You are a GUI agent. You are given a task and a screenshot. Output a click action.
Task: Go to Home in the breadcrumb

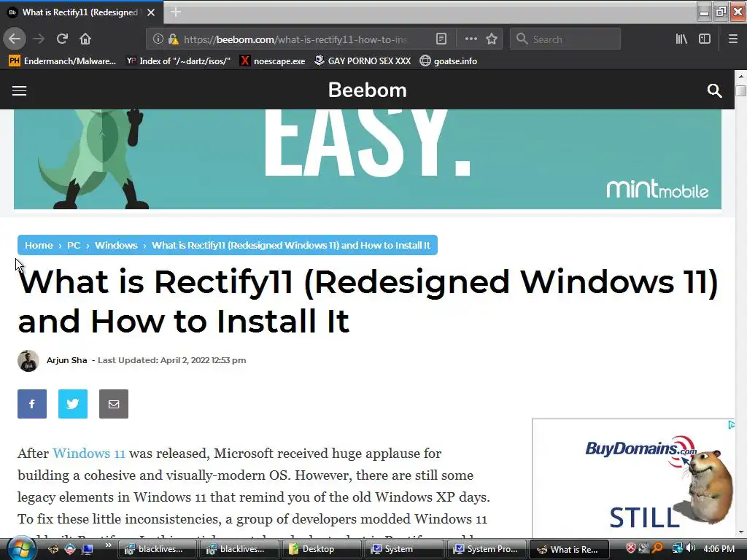[x=39, y=245]
